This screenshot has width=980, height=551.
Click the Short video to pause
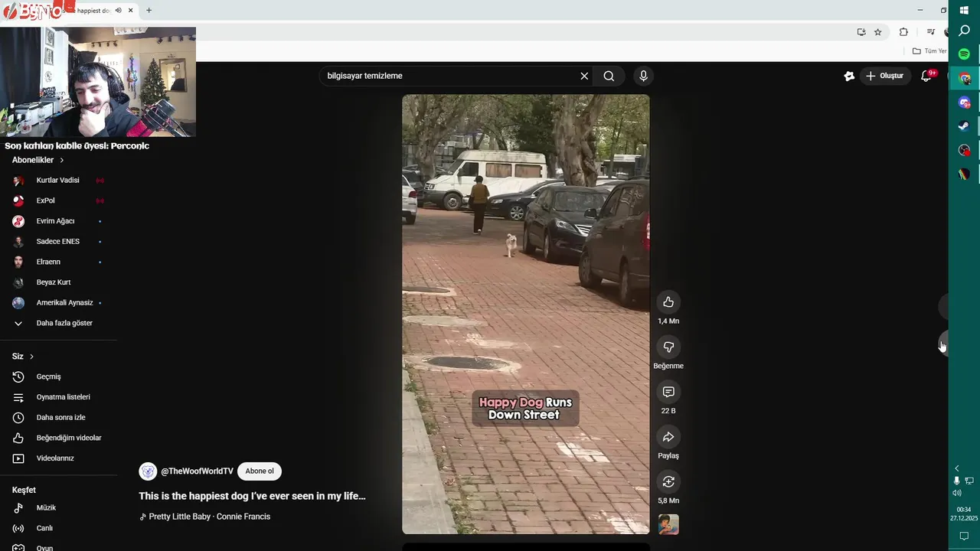pos(526,314)
